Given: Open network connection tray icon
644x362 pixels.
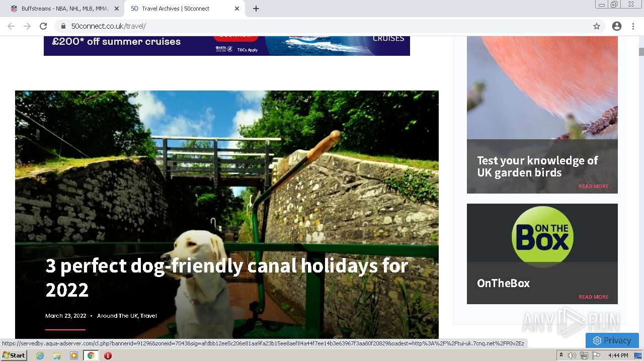Looking at the screenshot, I should coord(584,355).
